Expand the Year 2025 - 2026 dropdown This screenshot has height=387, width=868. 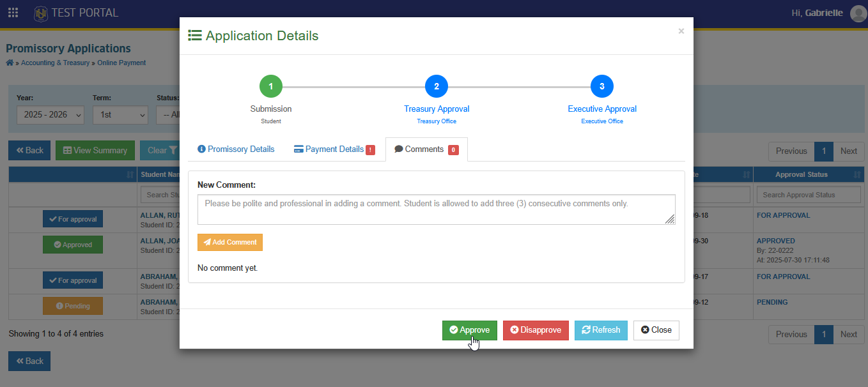point(50,115)
